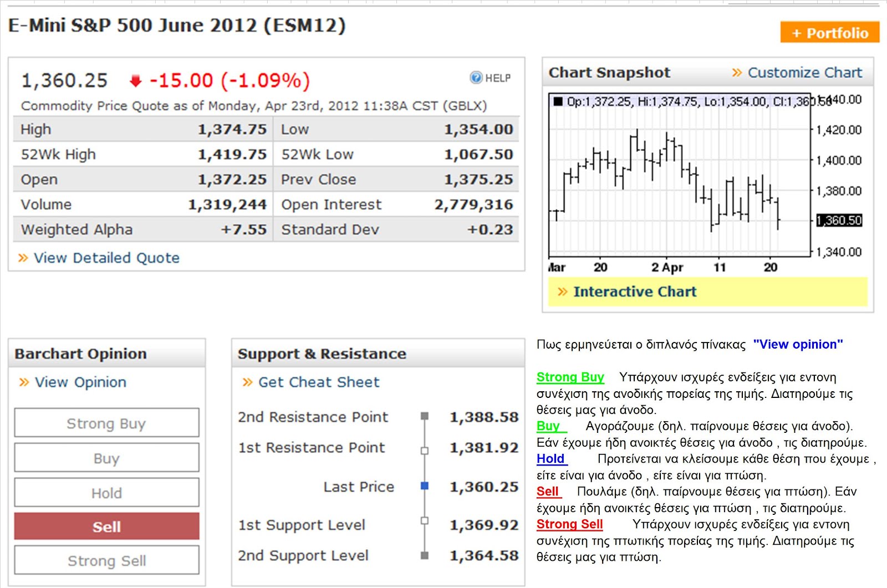Click the 1st Resistance Point white marker
Screen dimensions: 887x588
[x=425, y=451]
